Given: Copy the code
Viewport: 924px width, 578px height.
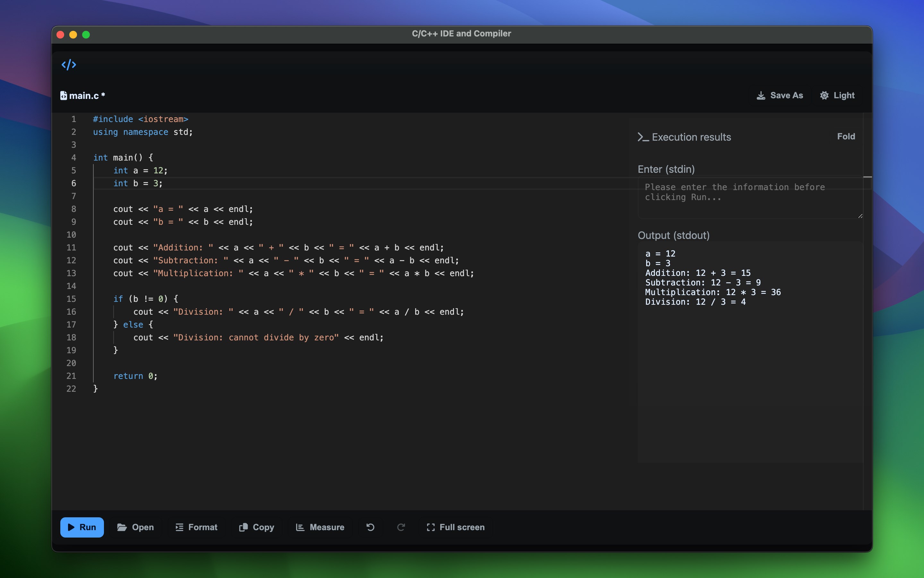Looking at the screenshot, I should pyautogui.click(x=257, y=527).
